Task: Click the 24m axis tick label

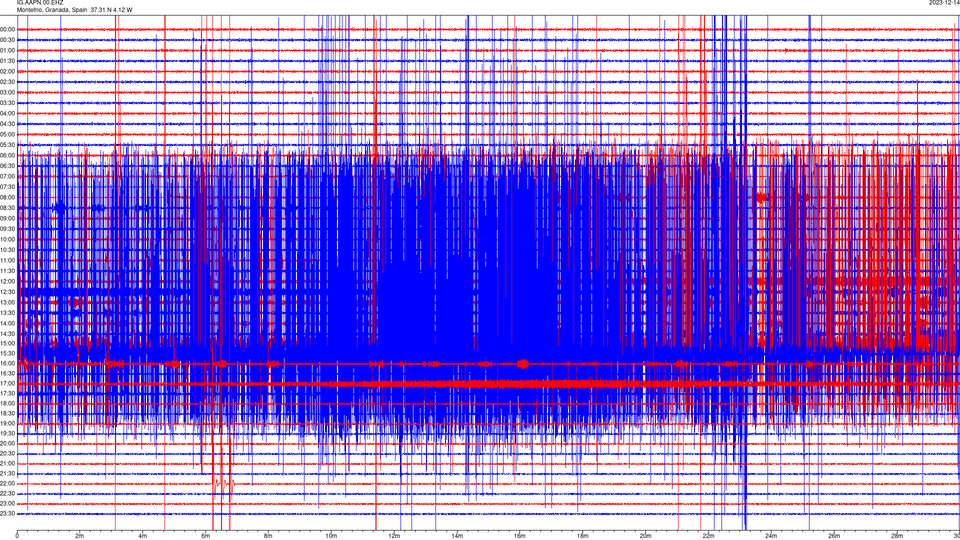Action: [771, 536]
